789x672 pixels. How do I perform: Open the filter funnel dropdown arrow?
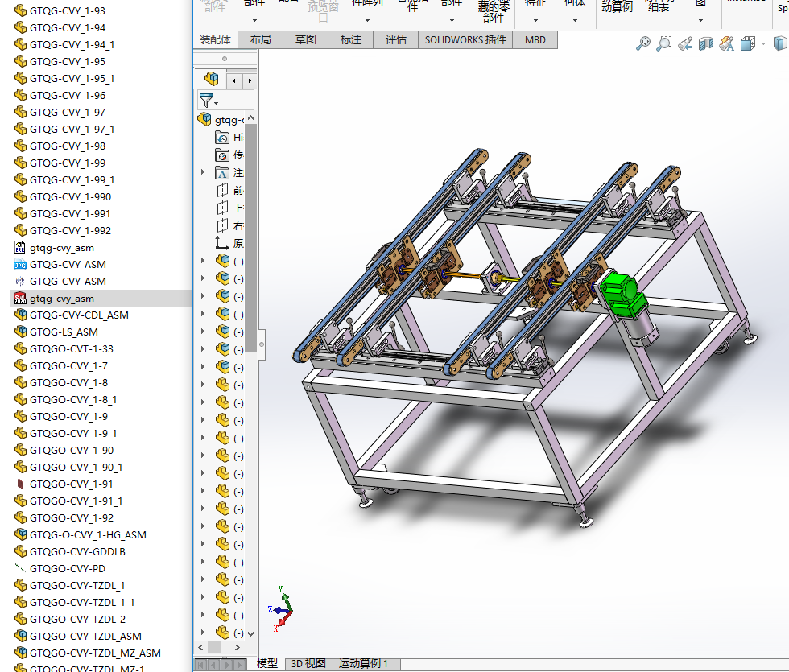pos(217,103)
